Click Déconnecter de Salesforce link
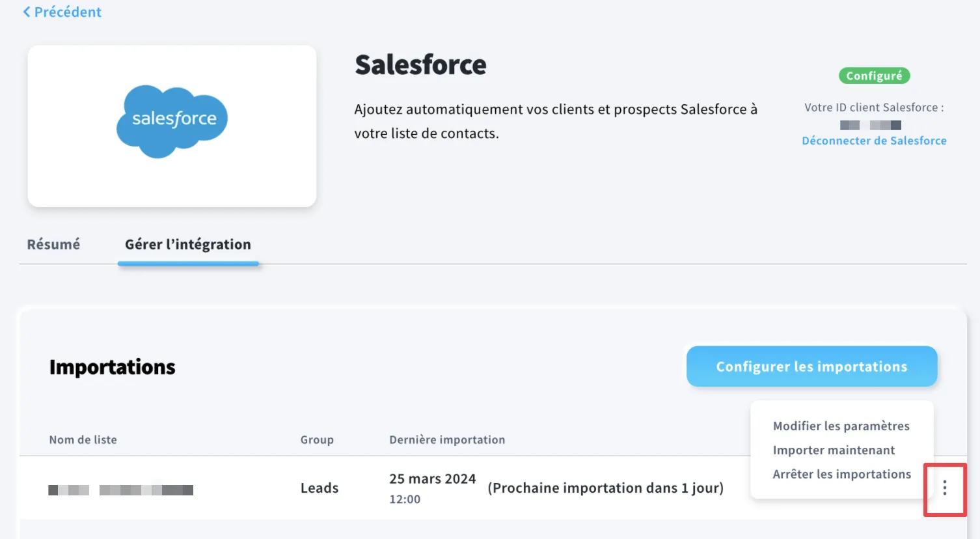This screenshot has height=539, width=980. 874,141
